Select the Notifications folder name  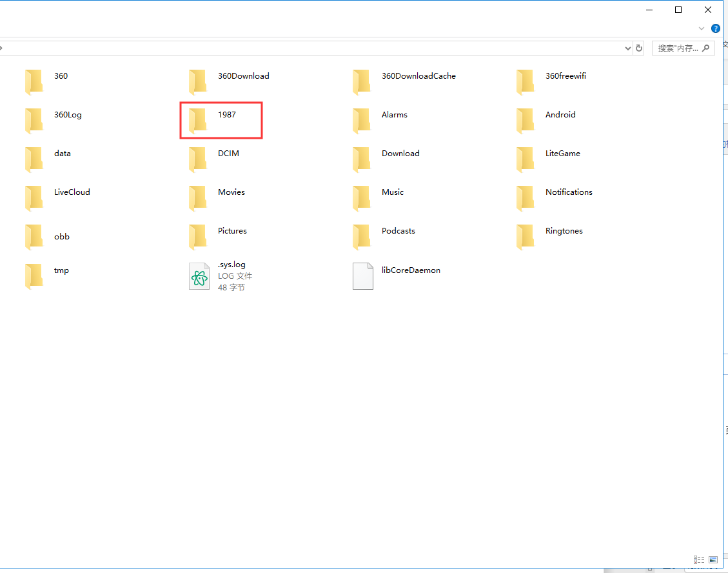[569, 192]
